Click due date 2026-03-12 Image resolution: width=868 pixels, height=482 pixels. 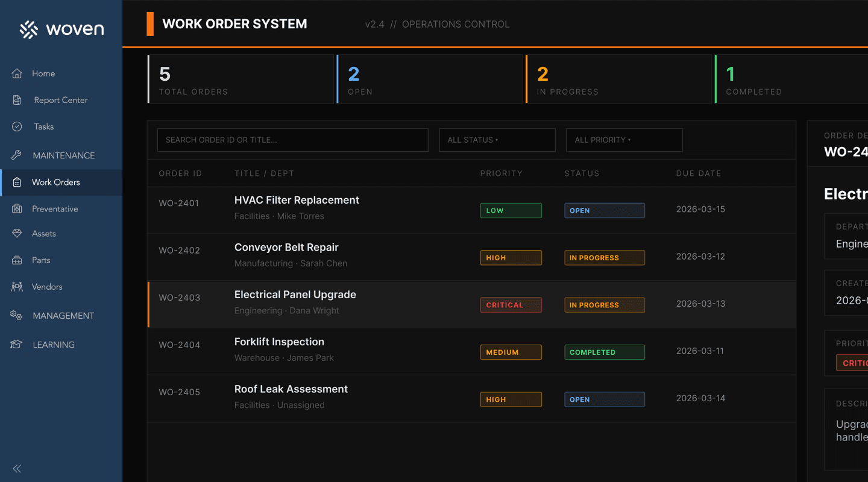tap(700, 257)
